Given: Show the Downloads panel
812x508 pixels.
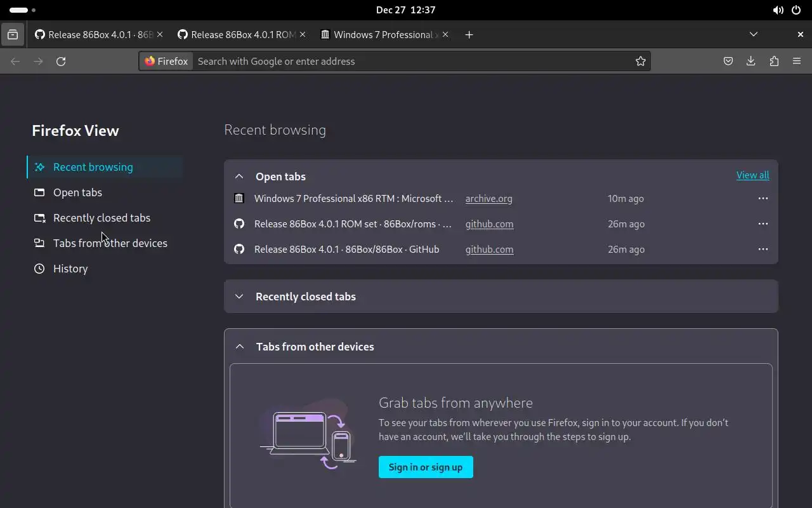Looking at the screenshot, I should pos(751,62).
